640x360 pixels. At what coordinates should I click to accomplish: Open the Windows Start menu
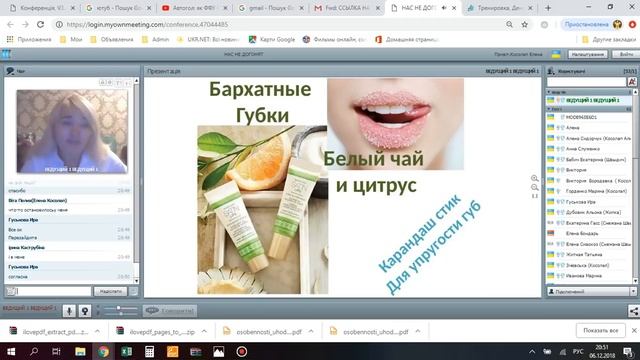point(11,351)
